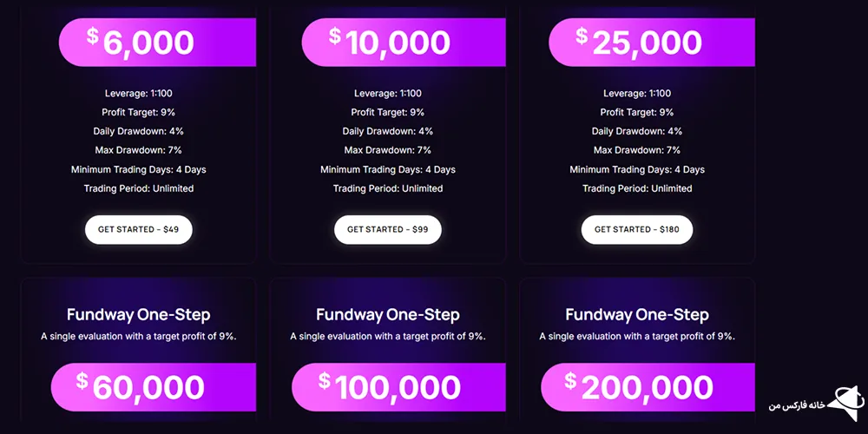Click Profit Target 9% in the $10,000 card
The width and height of the screenshot is (868, 434).
click(388, 113)
